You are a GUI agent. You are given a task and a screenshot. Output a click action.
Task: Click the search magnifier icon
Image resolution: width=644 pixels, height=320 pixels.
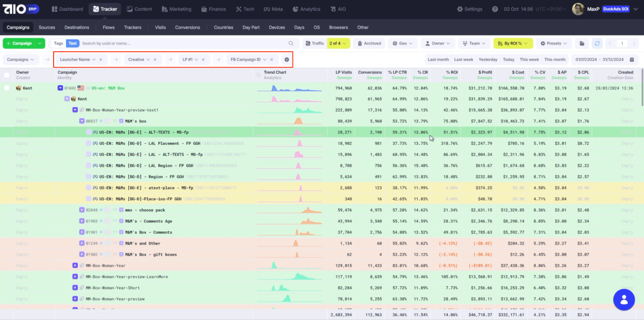(x=291, y=43)
